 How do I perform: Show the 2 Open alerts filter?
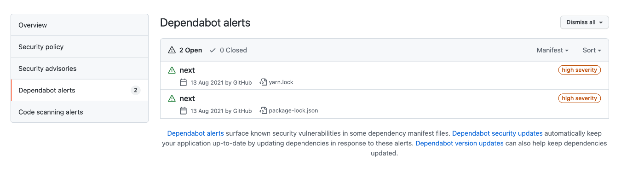coord(185,50)
